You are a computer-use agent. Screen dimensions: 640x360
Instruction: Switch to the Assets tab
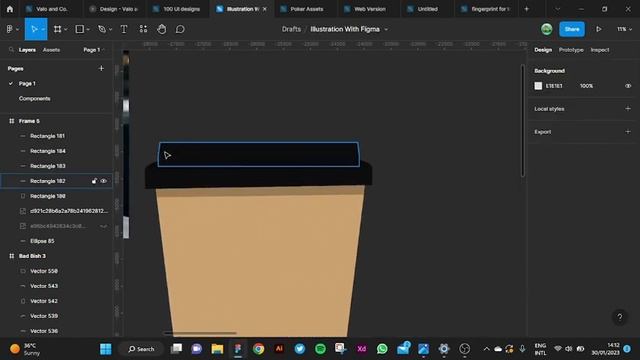point(51,50)
